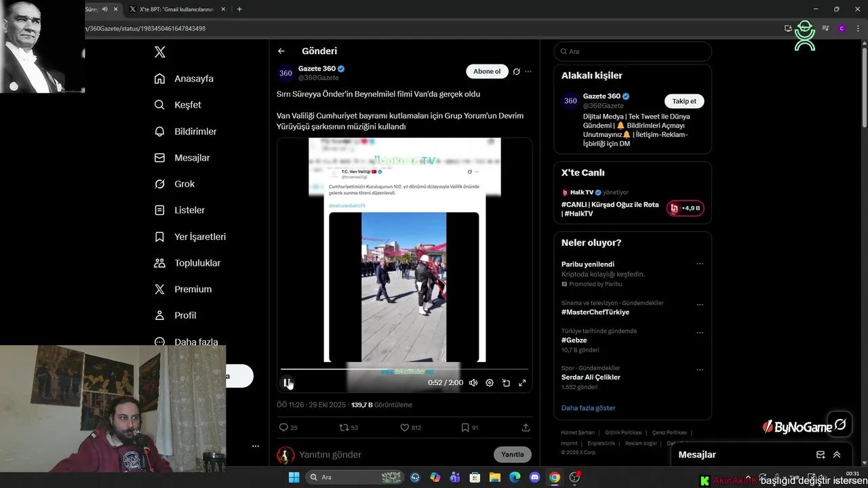Click the repost icon with 53

349,428
